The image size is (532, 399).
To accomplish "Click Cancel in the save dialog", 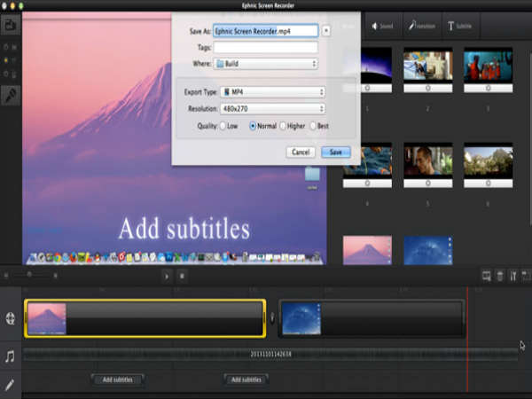I will pyautogui.click(x=301, y=153).
